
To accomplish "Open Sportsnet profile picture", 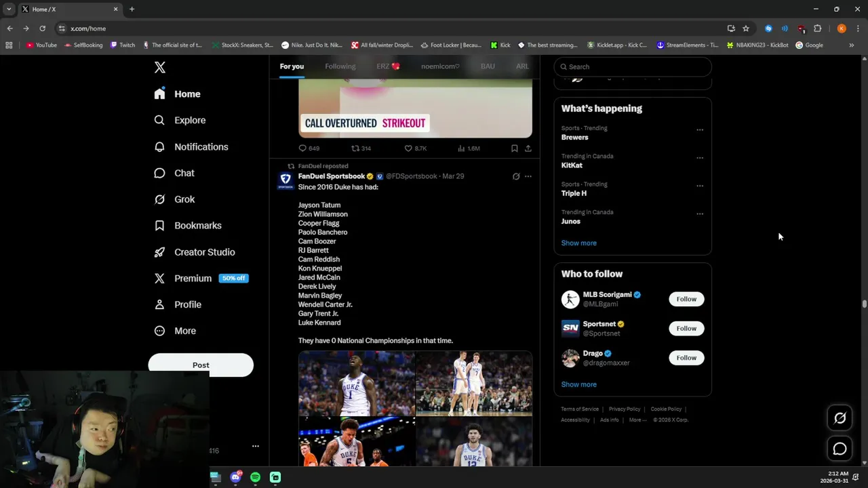I will click(x=570, y=328).
